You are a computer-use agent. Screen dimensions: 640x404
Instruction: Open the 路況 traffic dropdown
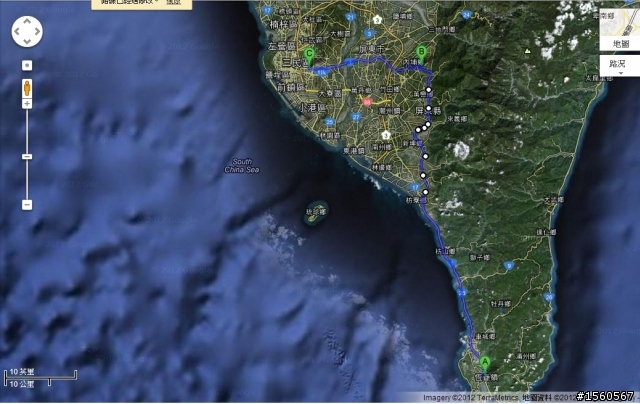click(620, 66)
